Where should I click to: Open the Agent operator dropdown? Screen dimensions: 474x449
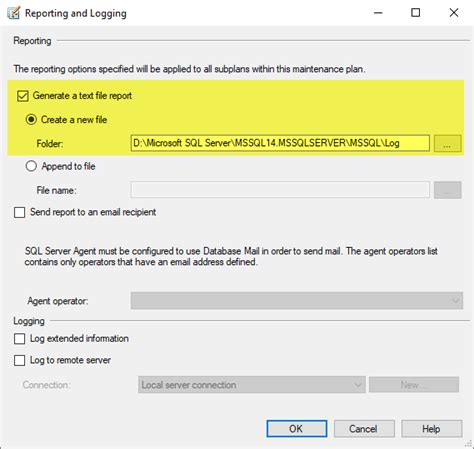pos(297,301)
